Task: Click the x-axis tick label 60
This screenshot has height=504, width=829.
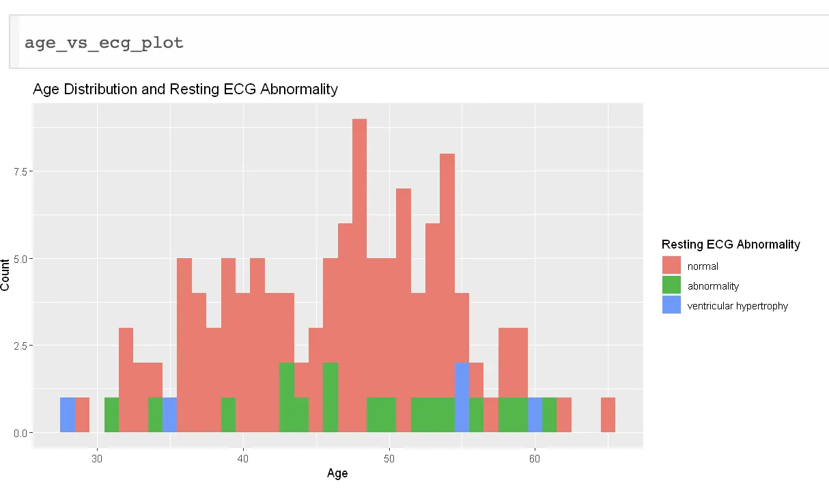Action: tap(535, 458)
